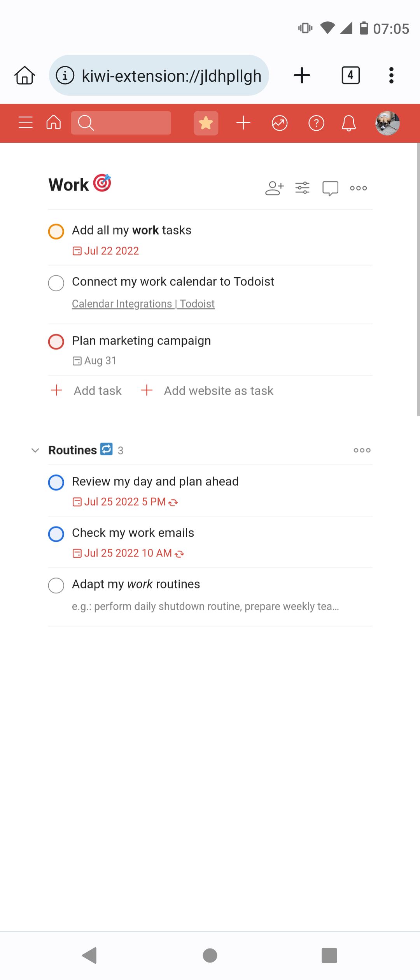The width and height of the screenshot is (420, 980).
Task: Add a new task with the plus icon
Action: (x=243, y=123)
